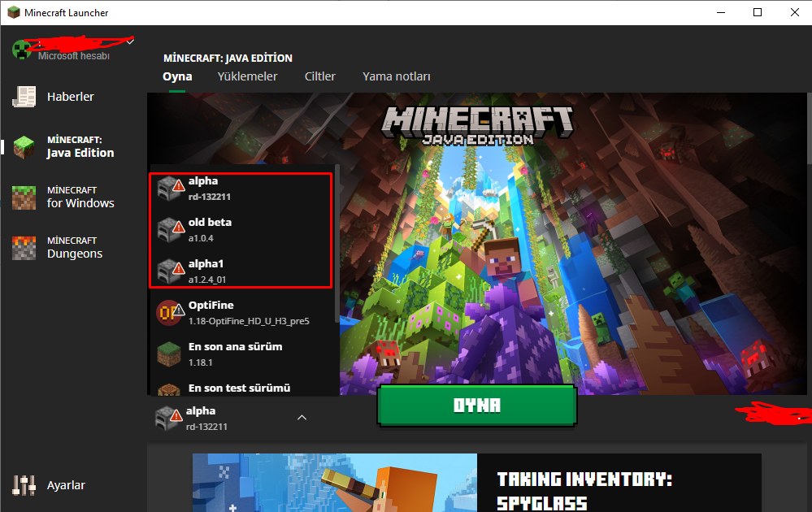Click the Minecraft Java Edition banner logo
This screenshot has width=812, height=512.
[477, 125]
